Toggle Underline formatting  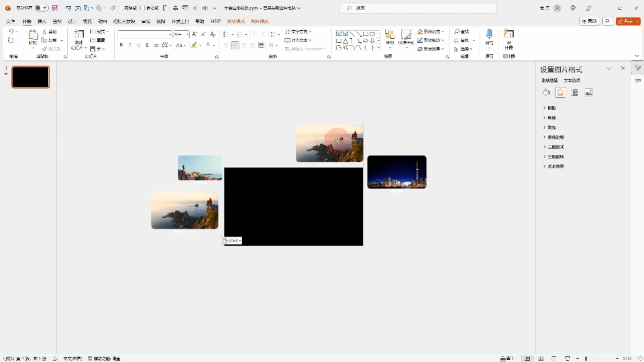[138, 45]
